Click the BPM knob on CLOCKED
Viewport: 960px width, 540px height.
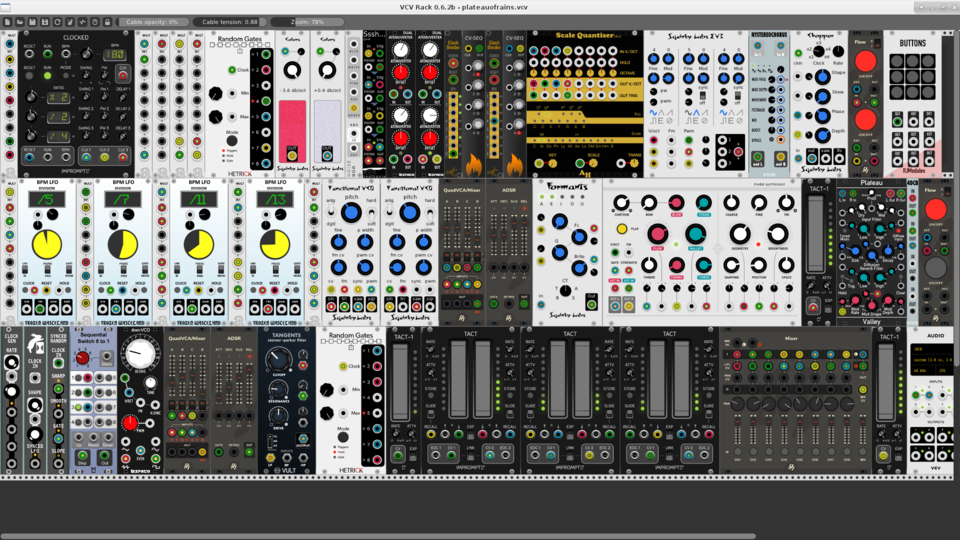pyautogui.click(x=87, y=54)
